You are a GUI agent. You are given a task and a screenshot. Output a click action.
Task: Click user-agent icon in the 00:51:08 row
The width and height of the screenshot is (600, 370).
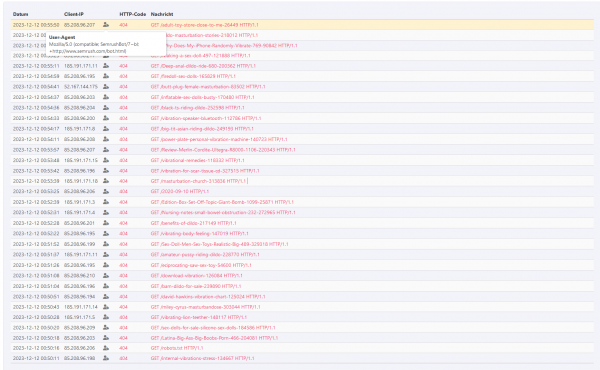106,275
